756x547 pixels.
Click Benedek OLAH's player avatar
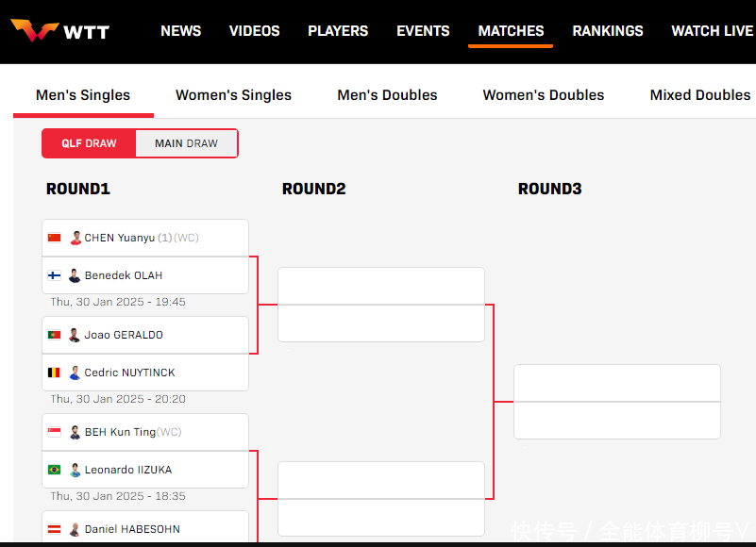tap(75, 275)
